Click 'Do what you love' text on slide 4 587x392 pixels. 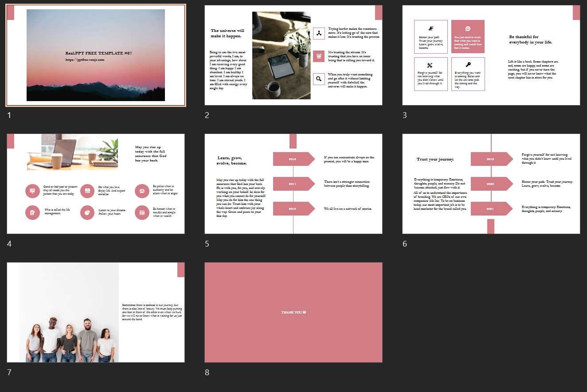point(112,190)
